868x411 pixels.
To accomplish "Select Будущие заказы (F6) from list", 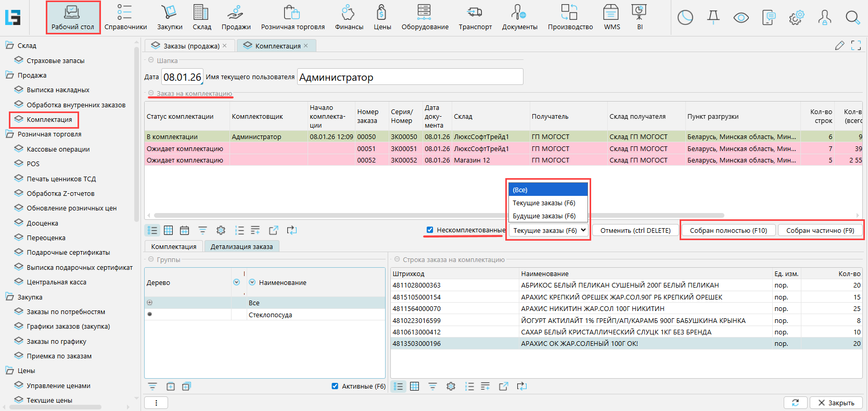I will point(544,216).
